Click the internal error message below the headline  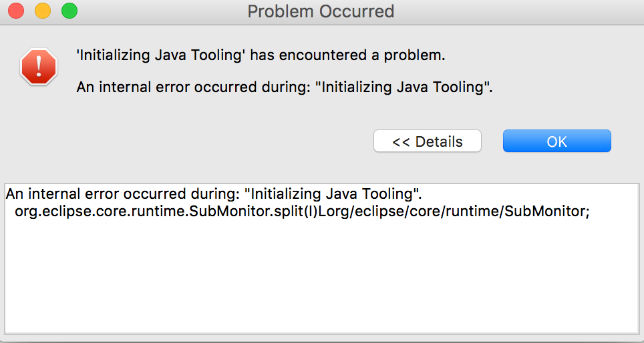tap(284, 87)
